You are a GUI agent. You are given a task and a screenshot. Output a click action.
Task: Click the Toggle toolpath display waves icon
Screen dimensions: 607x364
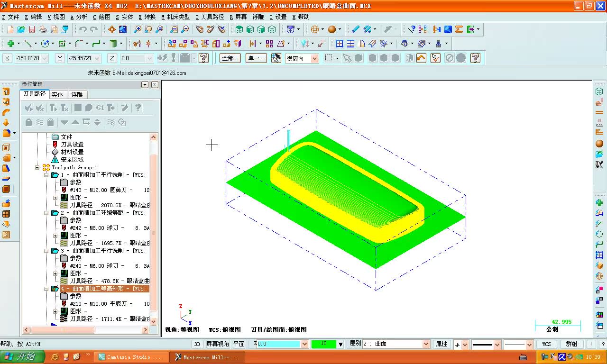40,122
